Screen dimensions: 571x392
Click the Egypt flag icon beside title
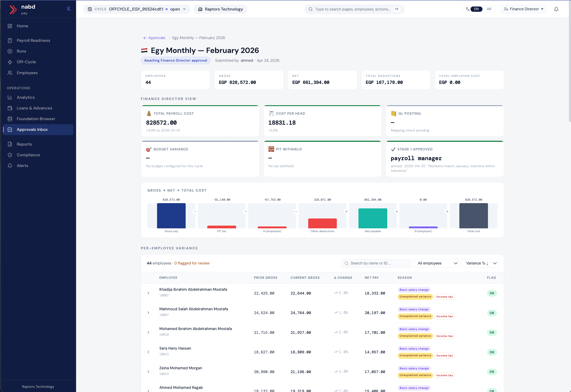click(144, 50)
